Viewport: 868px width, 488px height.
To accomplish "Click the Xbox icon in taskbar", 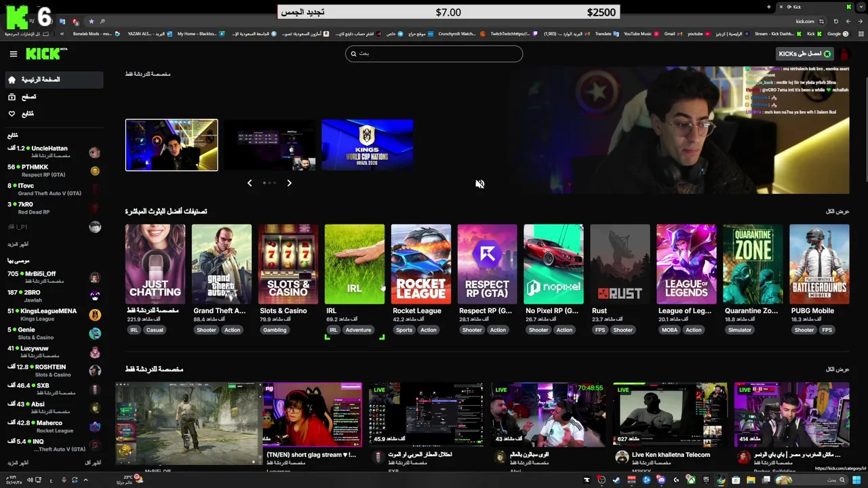I will click(x=690, y=480).
